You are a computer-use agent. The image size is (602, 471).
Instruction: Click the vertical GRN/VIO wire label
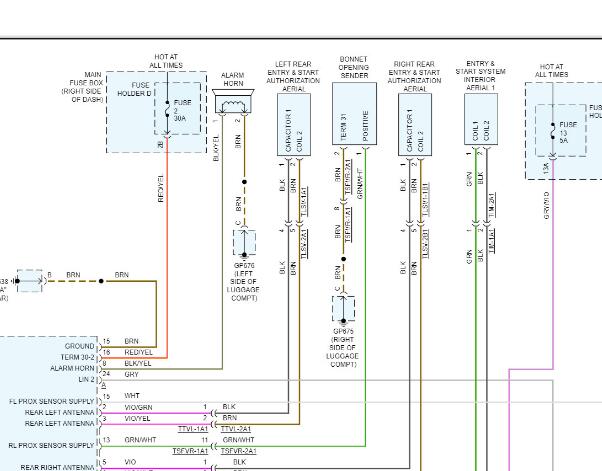click(x=546, y=205)
